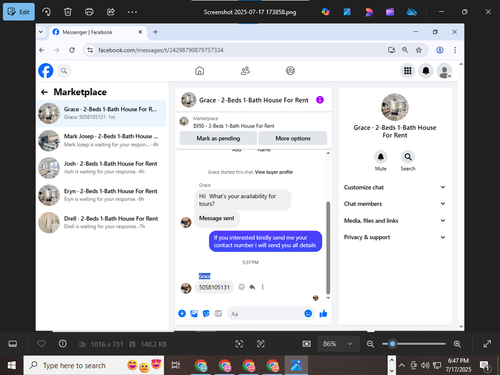Image resolution: width=500 pixels, height=375 pixels.
Task: Search in conversation via Search icon
Action: coord(408,157)
